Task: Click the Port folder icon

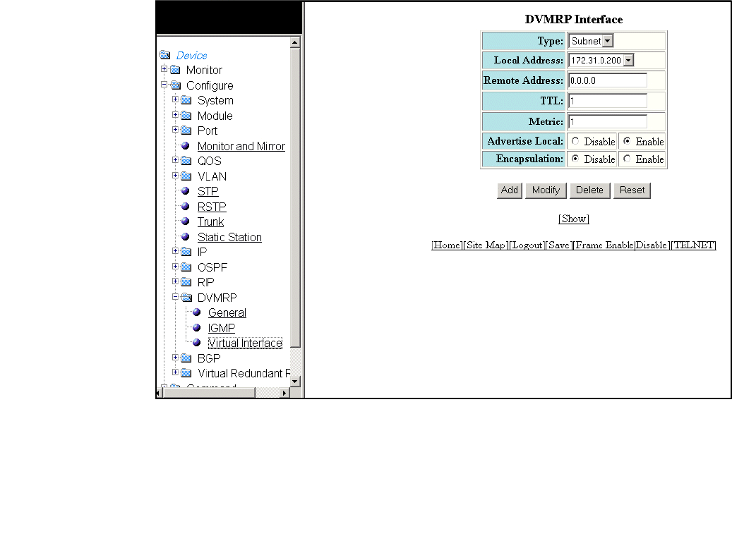Action: pyautogui.click(x=186, y=130)
